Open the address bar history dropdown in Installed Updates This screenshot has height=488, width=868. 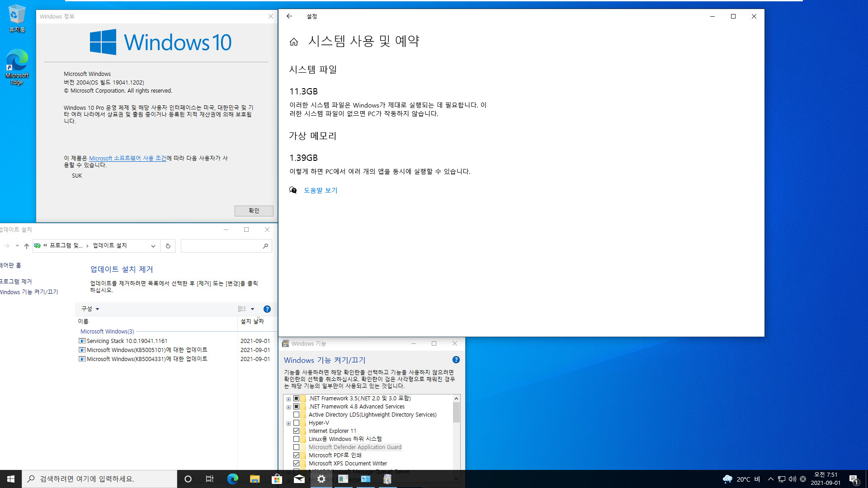coord(153,246)
